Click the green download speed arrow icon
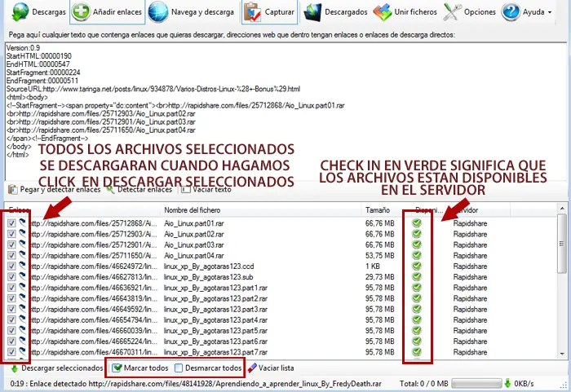571x392 pixels. tap(507, 383)
